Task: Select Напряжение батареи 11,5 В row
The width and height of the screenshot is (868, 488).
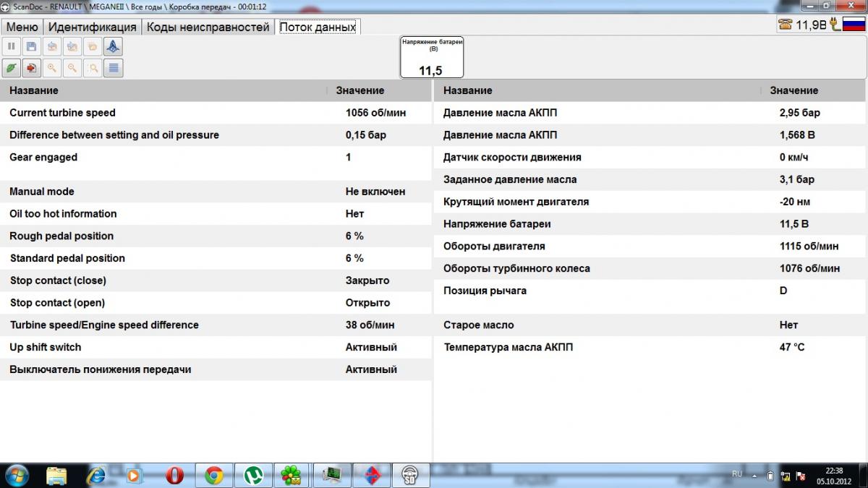Action: 651,224
